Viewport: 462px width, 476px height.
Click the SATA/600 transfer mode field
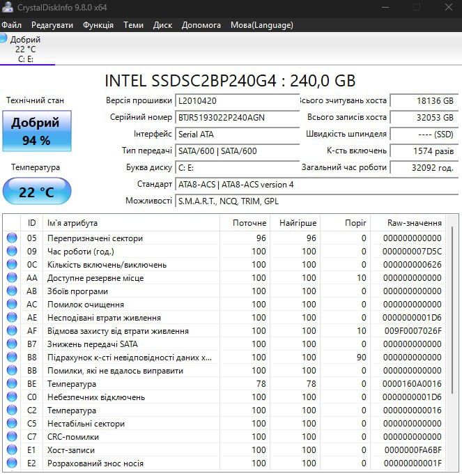pyautogui.click(x=237, y=151)
